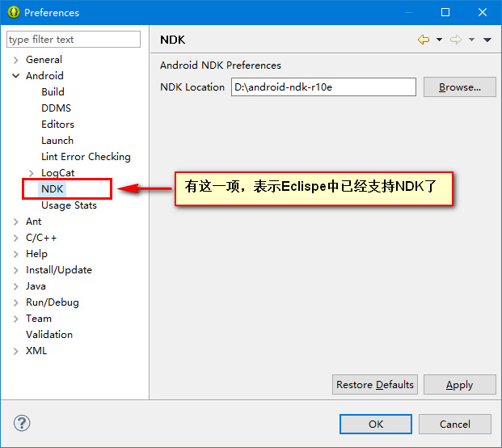
Task: Select Ant in the tree
Action: point(33,222)
